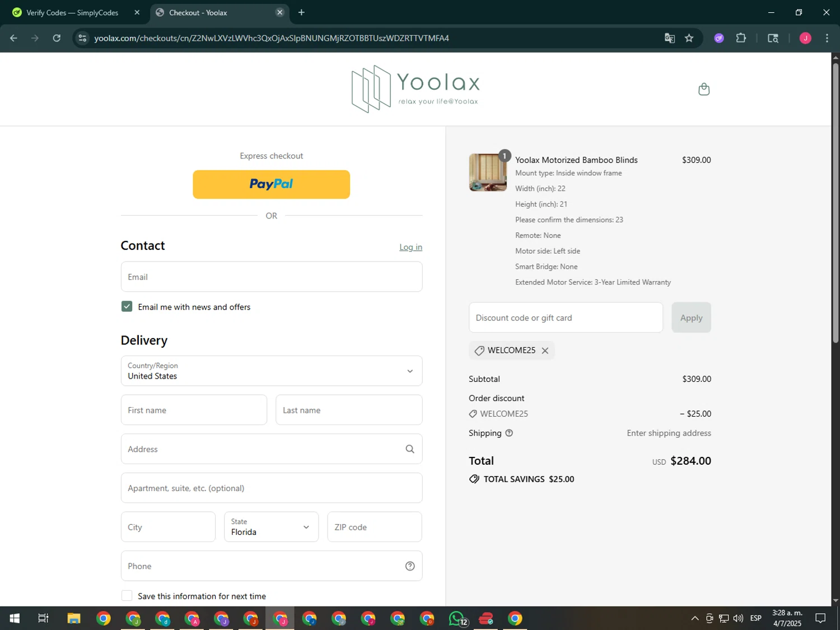
Task: Click the translate page icon
Action: click(x=669, y=38)
